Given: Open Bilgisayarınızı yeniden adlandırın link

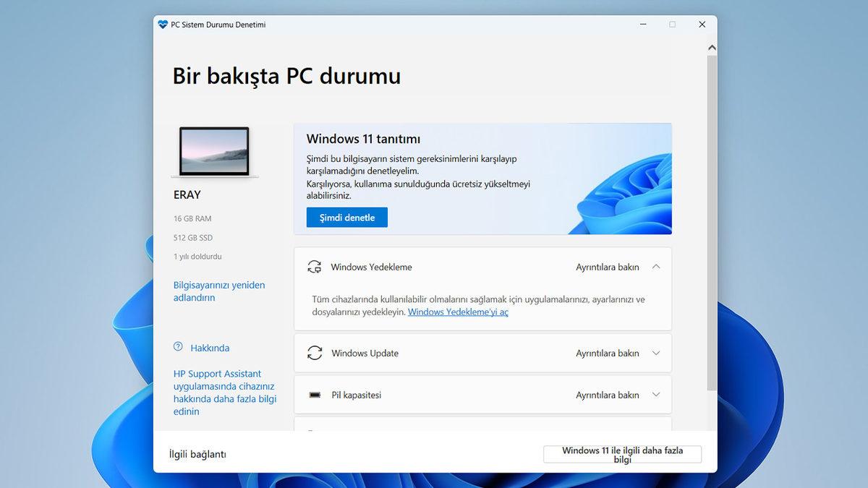Looking at the screenshot, I should click(x=219, y=291).
